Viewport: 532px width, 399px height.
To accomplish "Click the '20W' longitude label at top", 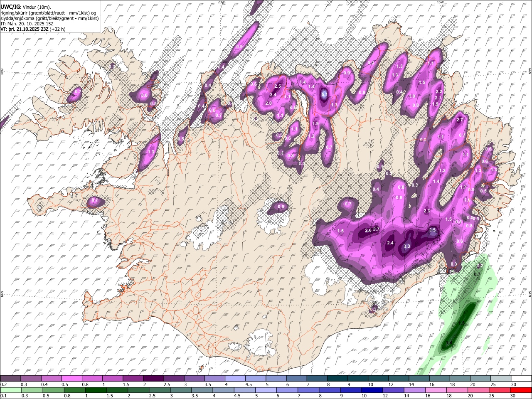I will tap(221, 2).
